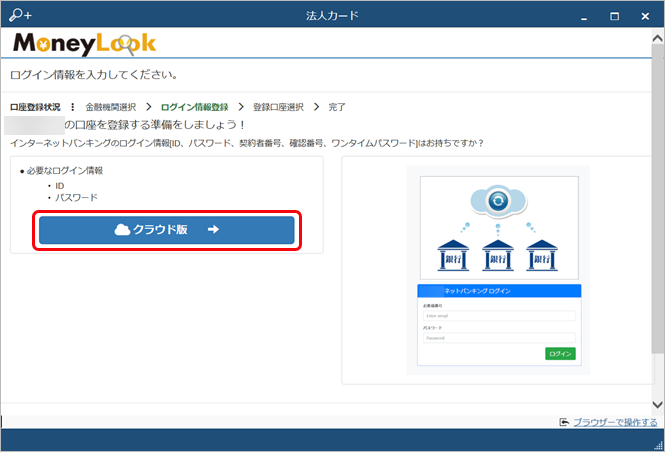
Task: Click the cloud sync illustration image
Action: (499, 228)
